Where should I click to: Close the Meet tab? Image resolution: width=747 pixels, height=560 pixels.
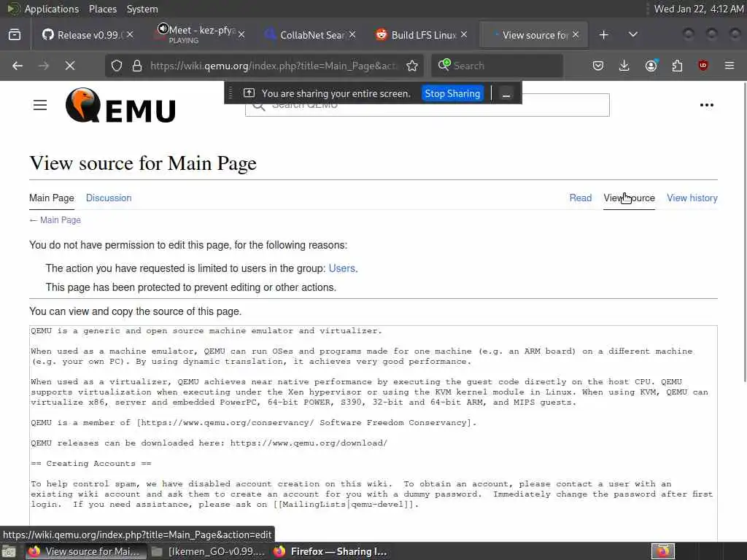coord(241,35)
